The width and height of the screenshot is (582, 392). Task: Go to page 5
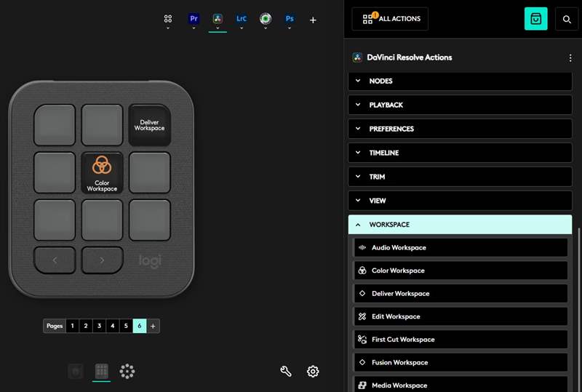point(126,326)
